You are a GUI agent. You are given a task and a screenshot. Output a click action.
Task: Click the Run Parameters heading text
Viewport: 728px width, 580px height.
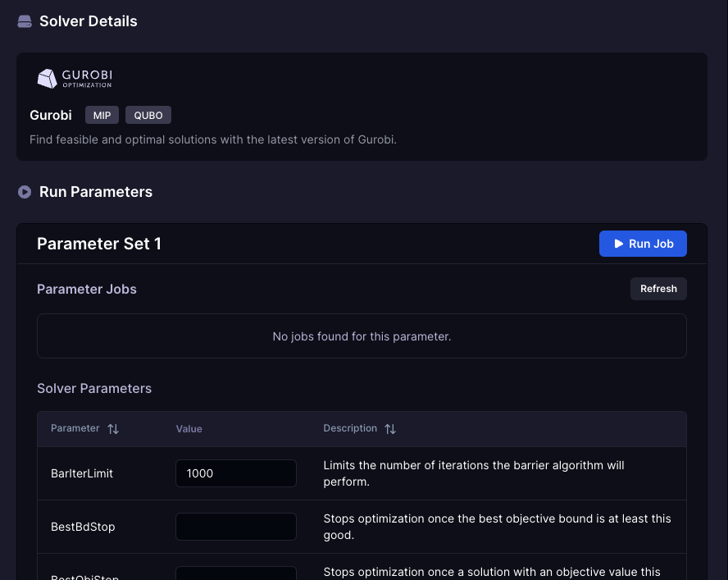coord(96,192)
